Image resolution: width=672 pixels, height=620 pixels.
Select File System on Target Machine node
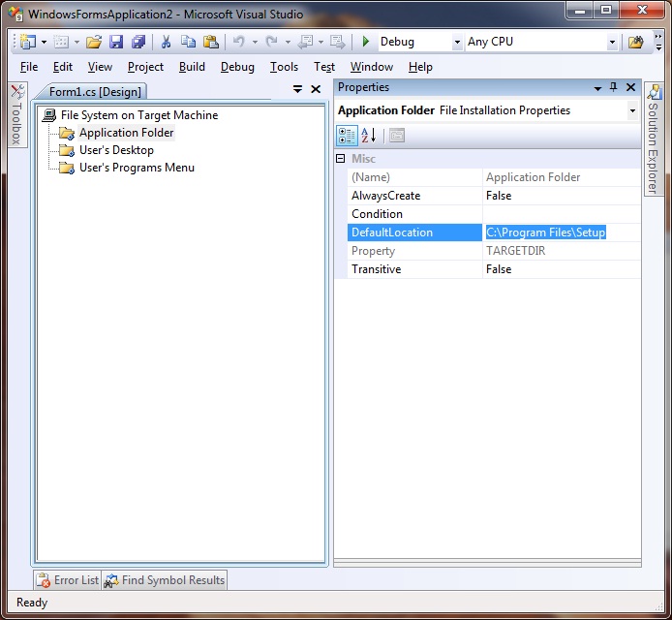(x=139, y=115)
